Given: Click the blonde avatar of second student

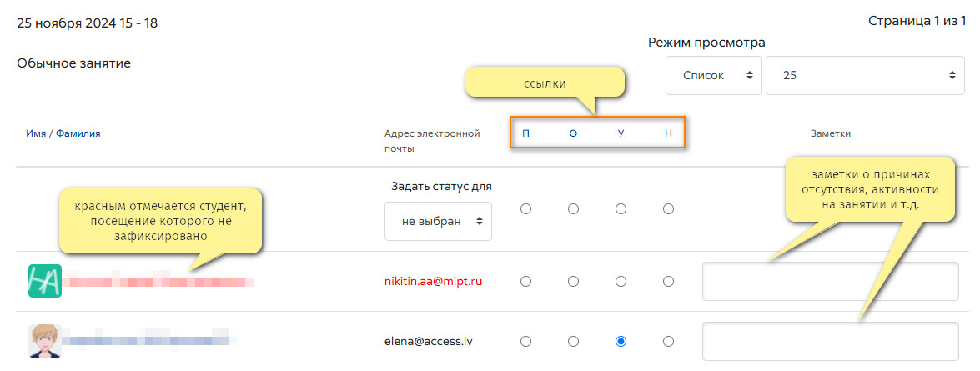Looking at the screenshot, I should 45,341.
